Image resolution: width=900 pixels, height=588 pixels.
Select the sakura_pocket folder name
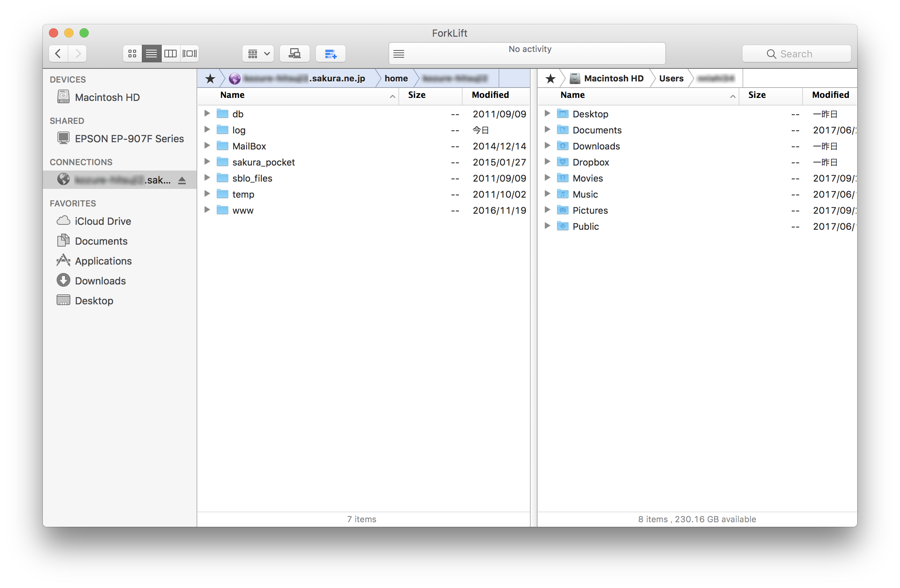(263, 162)
